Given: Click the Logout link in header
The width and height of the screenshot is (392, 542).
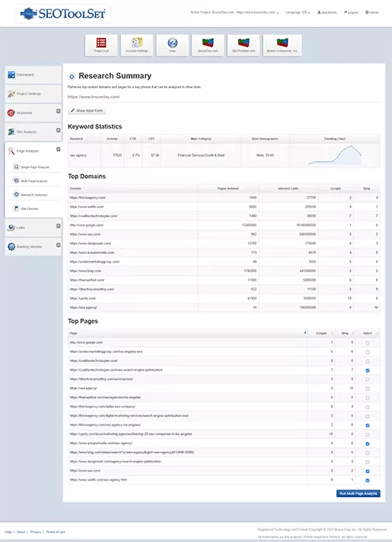Looking at the screenshot, I should click(x=351, y=12).
